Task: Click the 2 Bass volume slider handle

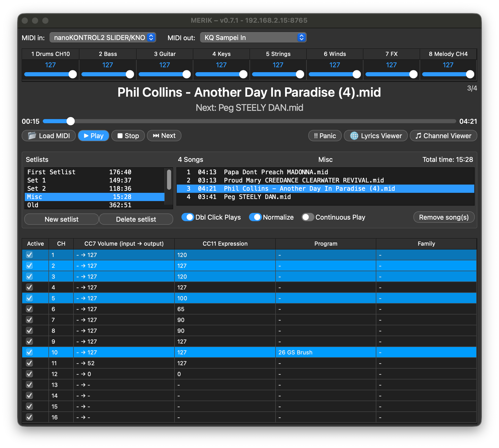Action: point(129,74)
